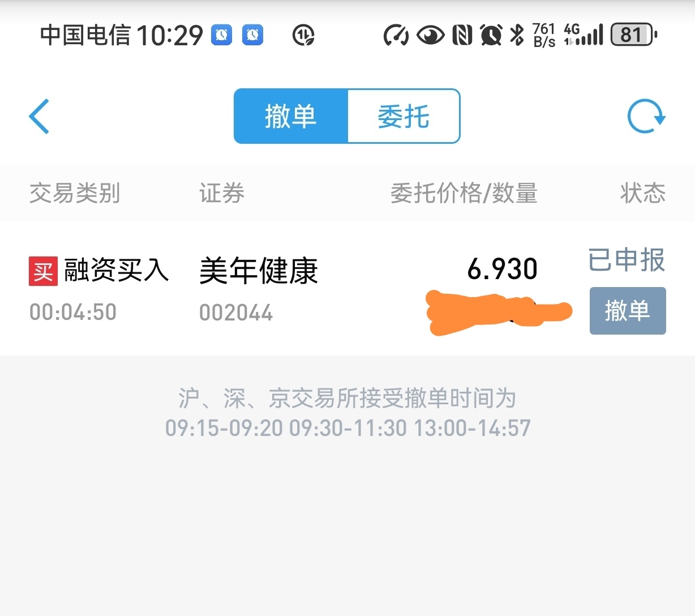This screenshot has width=695, height=616.
Task: Switch to the 委托 tab
Action: (404, 116)
